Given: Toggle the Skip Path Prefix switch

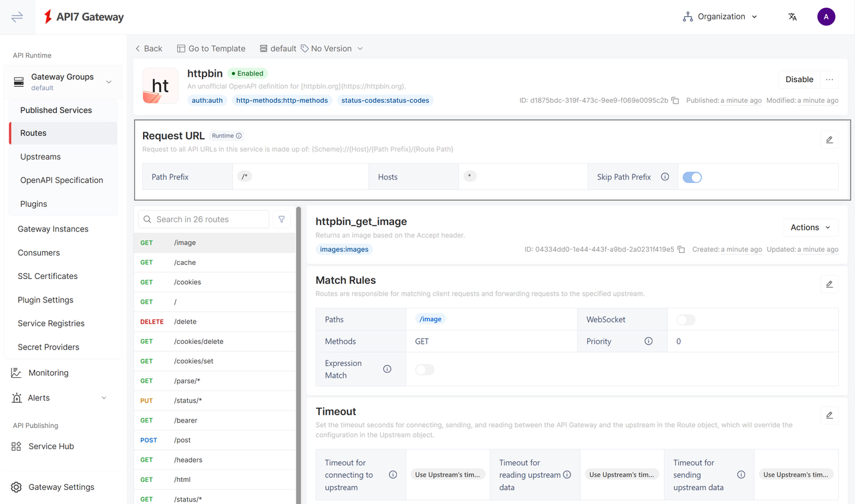Looking at the screenshot, I should click(692, 177).
